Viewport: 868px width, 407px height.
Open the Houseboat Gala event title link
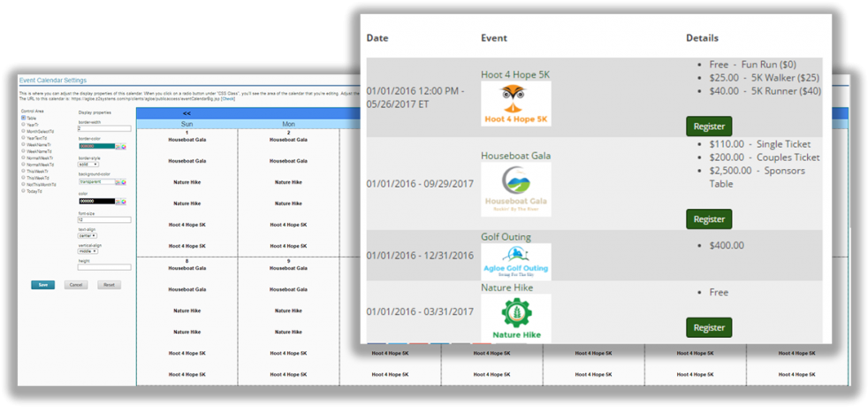[516, 156]
